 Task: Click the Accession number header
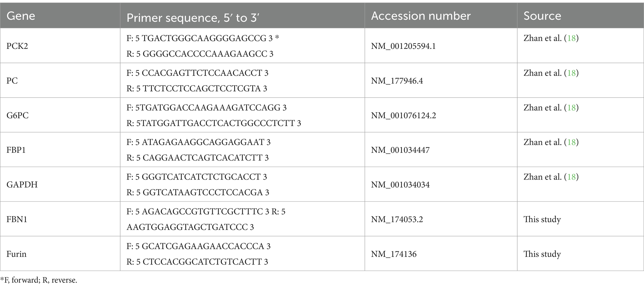pyautogui.click(x=421, y=16)
